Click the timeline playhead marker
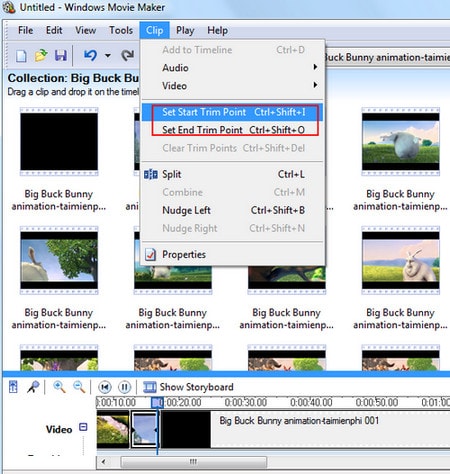The image size is (450, 474). 157,402
